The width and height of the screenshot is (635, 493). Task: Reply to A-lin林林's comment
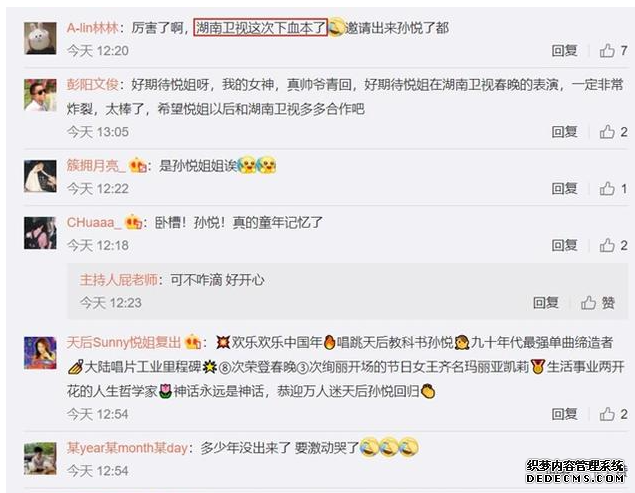[x=564, y=51]
